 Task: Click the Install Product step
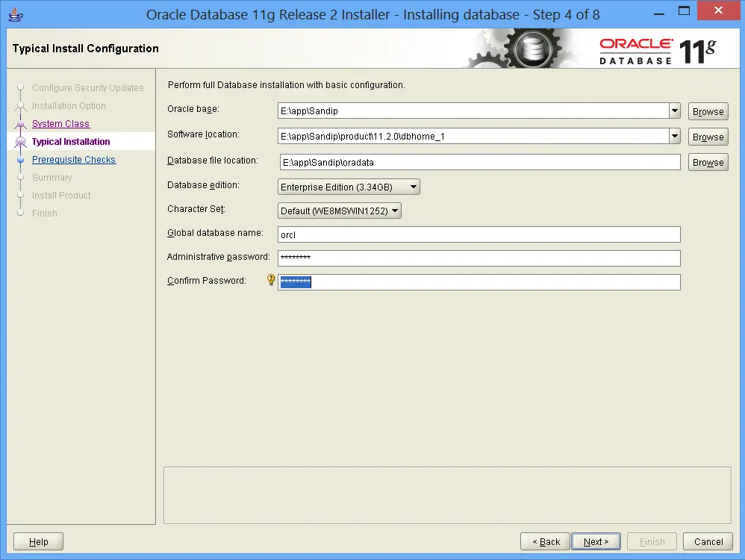pyautogui.click(x=61, y=196)
